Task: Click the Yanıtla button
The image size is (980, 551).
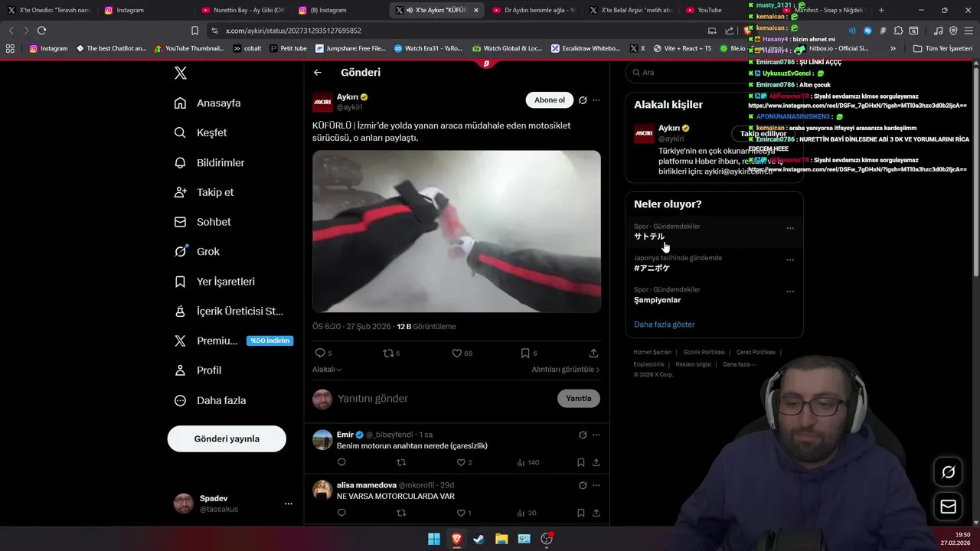Action: coord(578,399)
